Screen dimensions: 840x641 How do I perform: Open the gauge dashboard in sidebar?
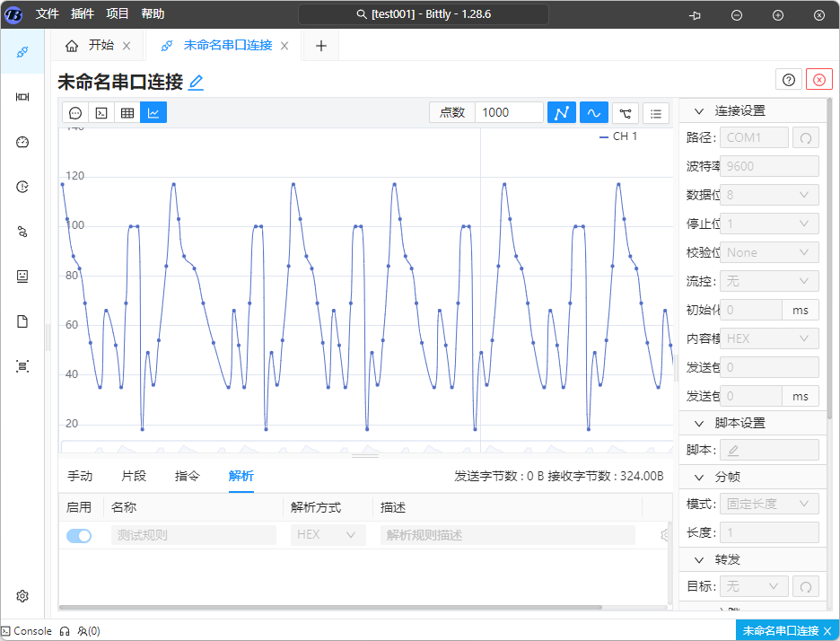coord(22,142)
